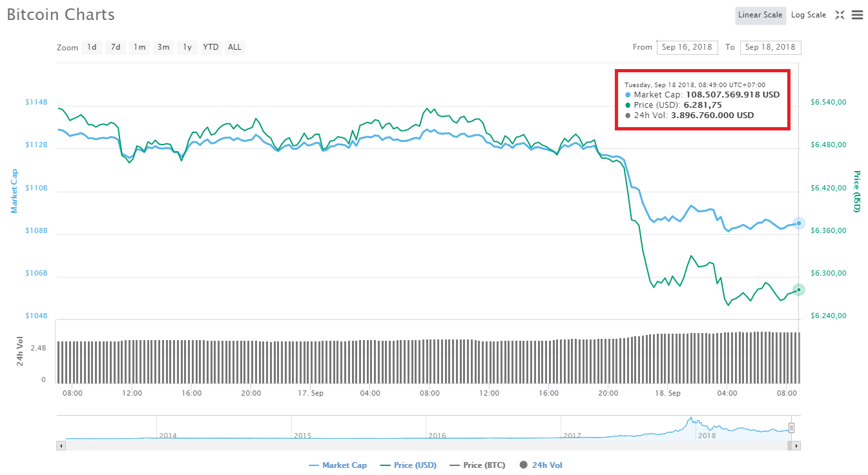Click the $6.540,00 price axis label

coord(829,103)
